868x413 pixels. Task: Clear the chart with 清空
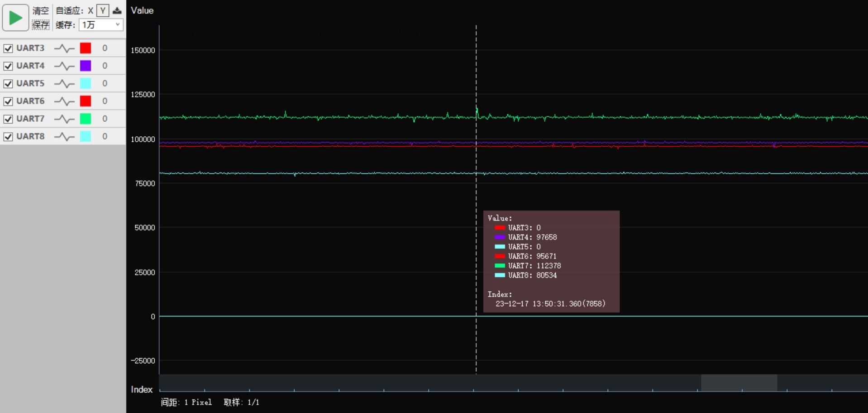point(40,11)
